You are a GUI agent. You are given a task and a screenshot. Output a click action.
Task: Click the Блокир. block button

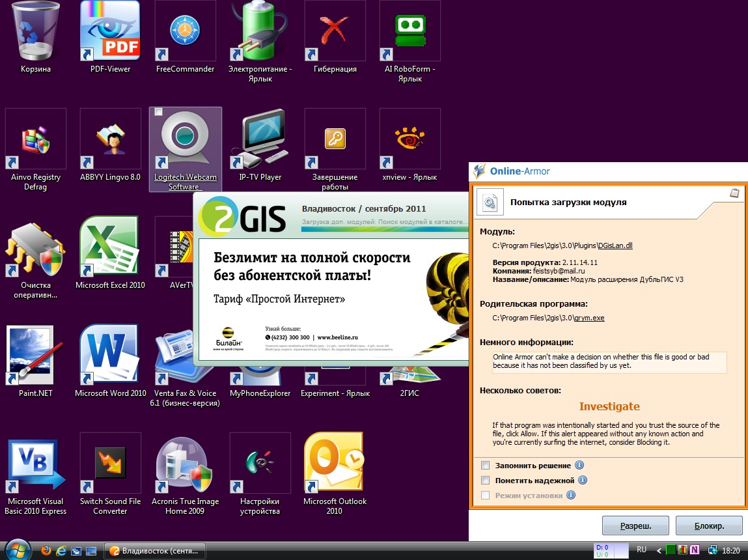tap(709, 525)
